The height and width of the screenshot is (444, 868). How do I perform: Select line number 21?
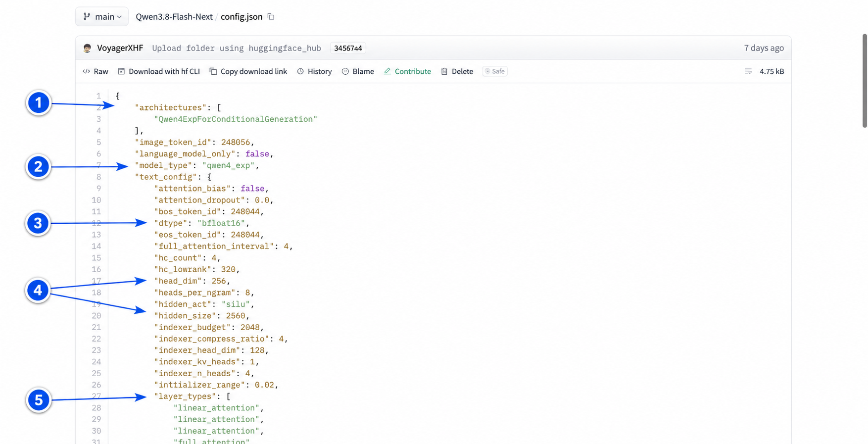[x=96, y=327]
